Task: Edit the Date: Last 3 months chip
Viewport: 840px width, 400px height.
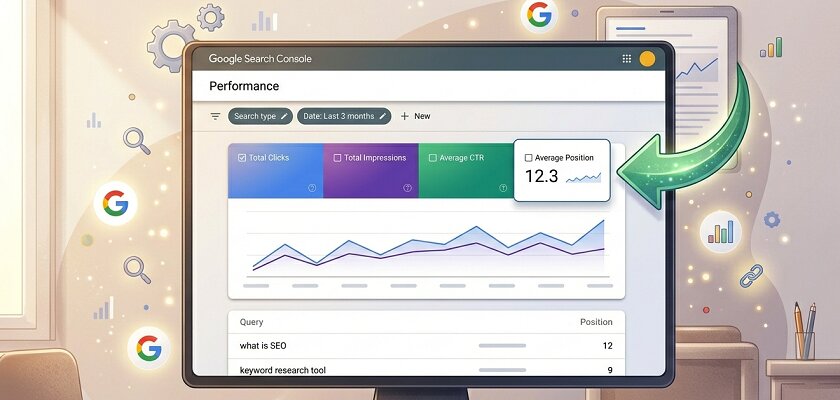Action: tap(344, 116)
